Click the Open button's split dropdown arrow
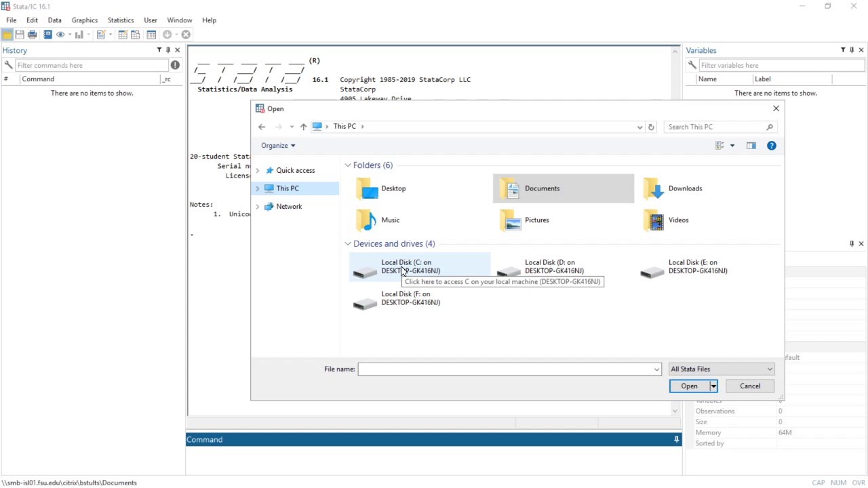The width and height of the screenshot is (868, 488). pos(713,386)
